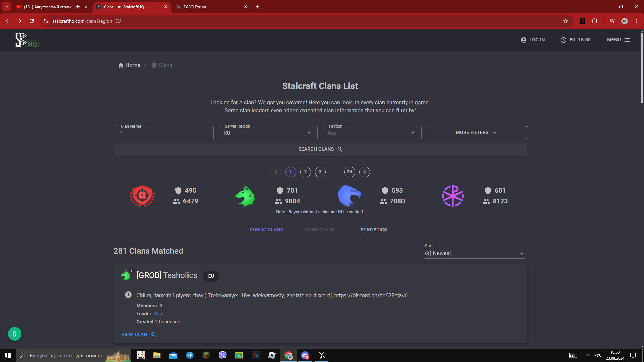This screenshot has width=644, height=362.
Task: Close the EXBO Forum tab
Action: click(x=246, y=7)
